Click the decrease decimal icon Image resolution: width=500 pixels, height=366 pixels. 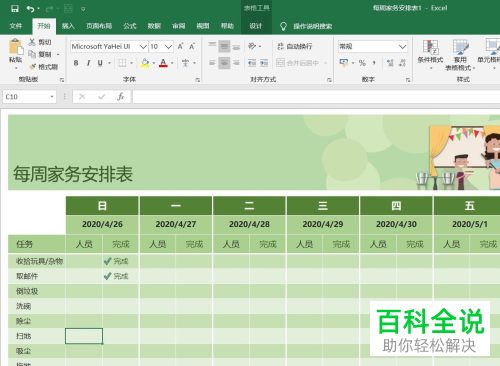pos(402,63)
